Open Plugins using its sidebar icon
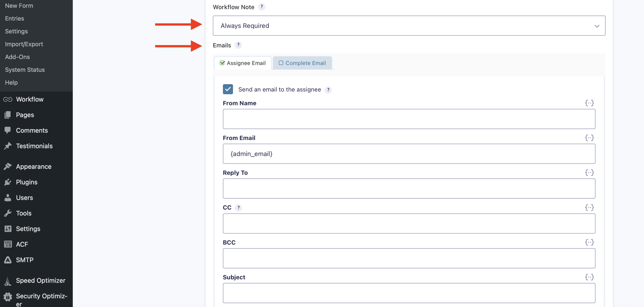This screenshot has height=307, width=644. coord(8,182)
